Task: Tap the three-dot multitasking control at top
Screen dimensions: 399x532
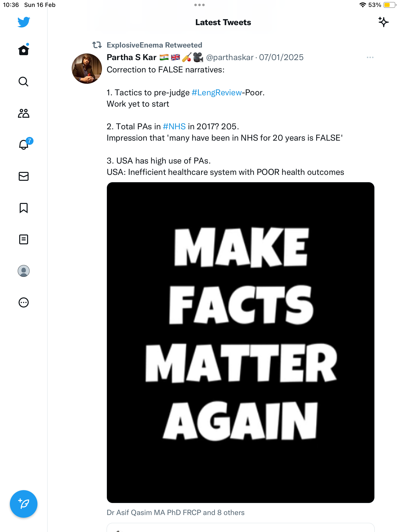Action: (x=199, y=5)
